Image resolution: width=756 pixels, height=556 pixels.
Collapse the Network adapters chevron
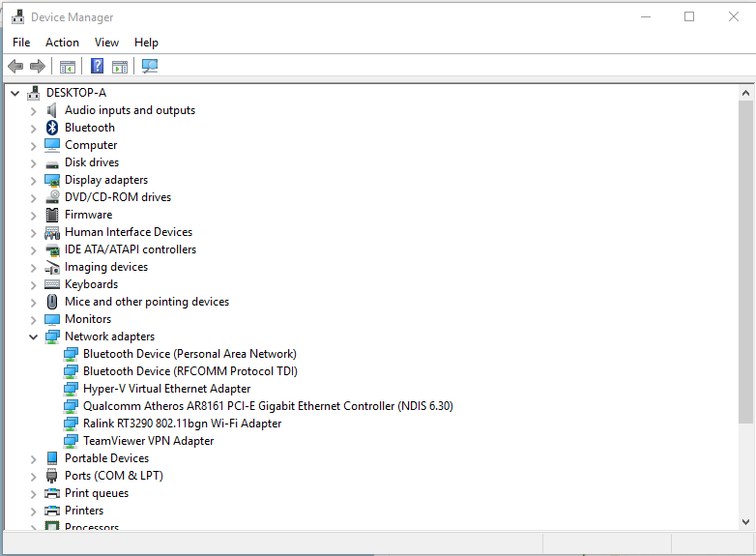(x=33, y=337)
